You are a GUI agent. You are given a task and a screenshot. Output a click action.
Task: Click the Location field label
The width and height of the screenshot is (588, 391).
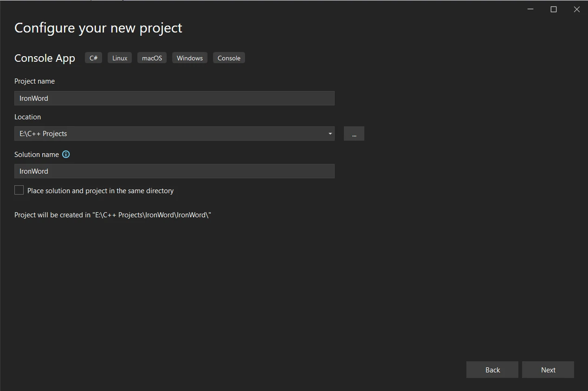(x=27, y=117)
